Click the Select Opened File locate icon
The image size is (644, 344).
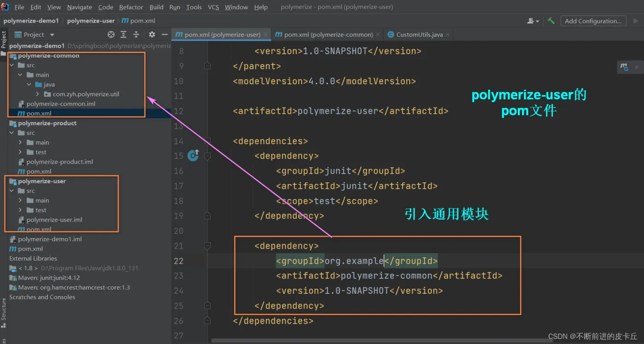tap(111, 35)
